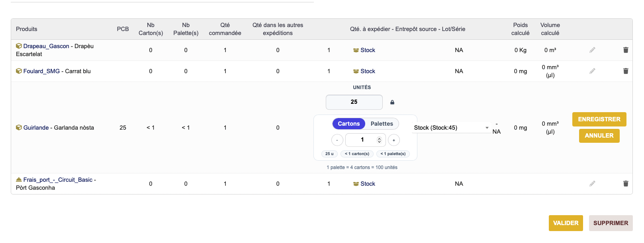Click the units input field showing 25

[x=354, y=102]
